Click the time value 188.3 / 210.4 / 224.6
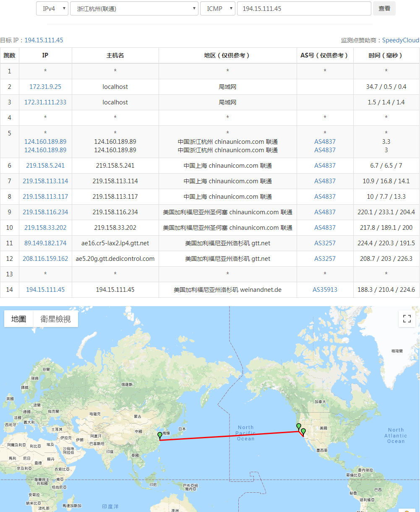420x512 pixels. click(x=386, y=290)
